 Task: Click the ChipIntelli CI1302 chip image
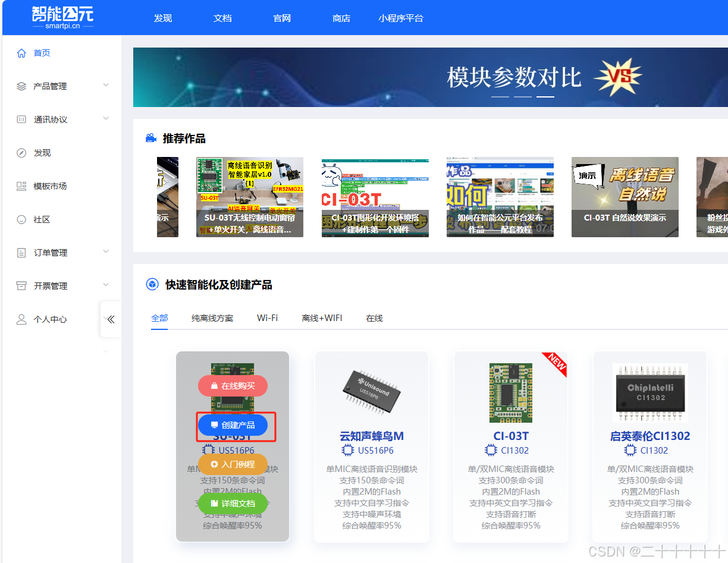tap(650, 393)
